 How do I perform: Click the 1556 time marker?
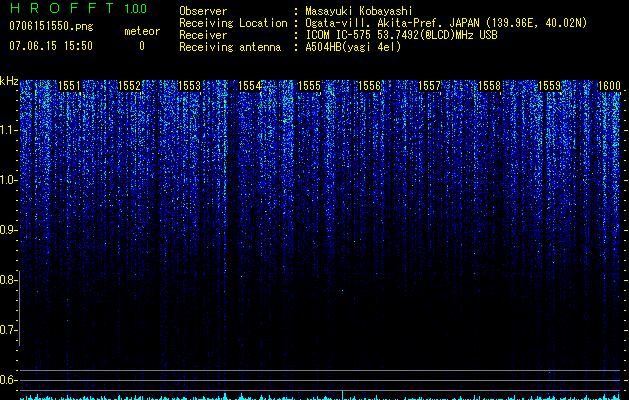[x=369, y=86]
